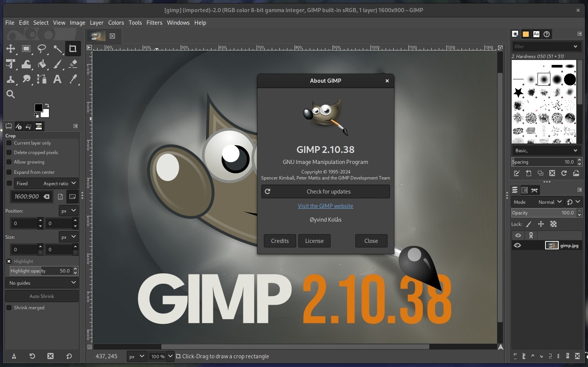This screenshot has width=588, height=367.
Task: Activate the Zoom magnifier tool
Action: [11, 94]
